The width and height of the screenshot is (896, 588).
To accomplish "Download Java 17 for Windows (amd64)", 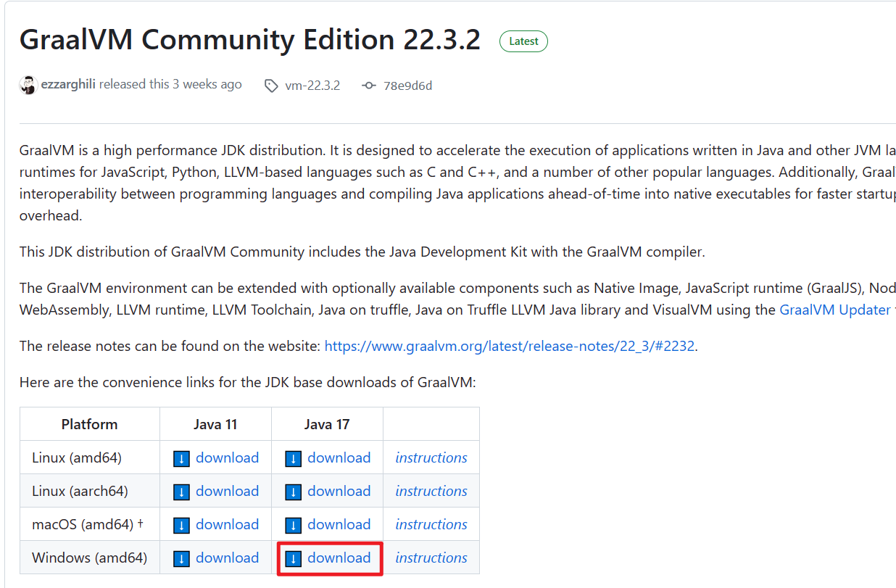I will 339,558.
